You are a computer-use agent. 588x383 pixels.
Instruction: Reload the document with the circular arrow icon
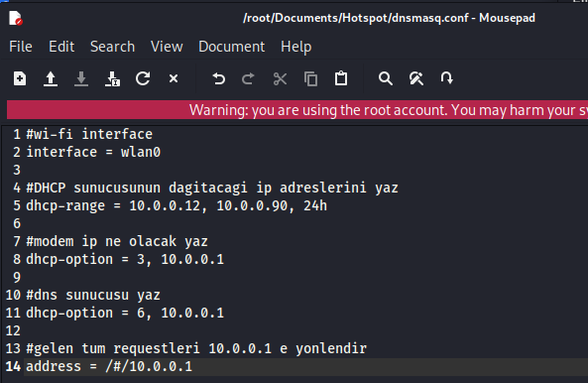(x=143, y=78)
